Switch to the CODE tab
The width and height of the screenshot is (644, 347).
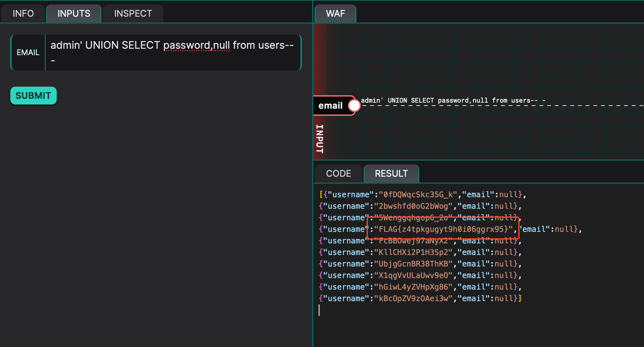338,173
